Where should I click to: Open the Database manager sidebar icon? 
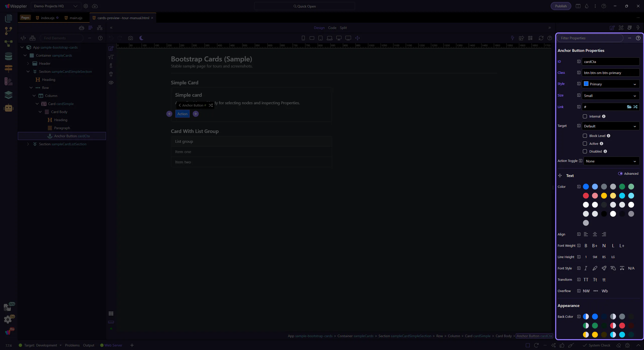(x=8, y=56)
